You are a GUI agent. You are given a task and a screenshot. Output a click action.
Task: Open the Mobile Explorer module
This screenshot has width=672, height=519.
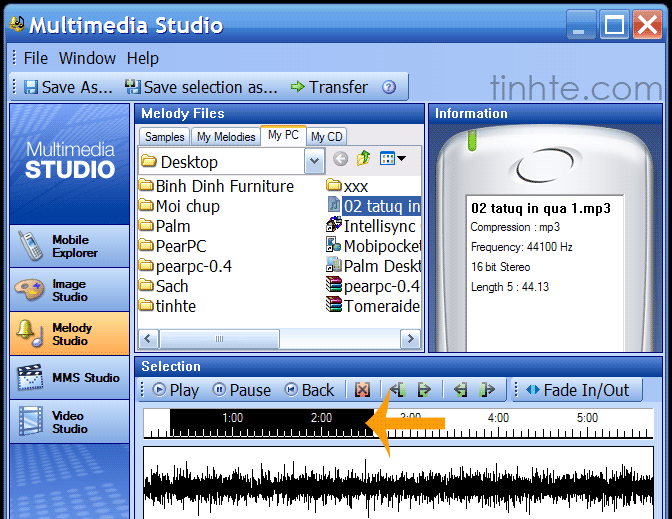(69, 246)
